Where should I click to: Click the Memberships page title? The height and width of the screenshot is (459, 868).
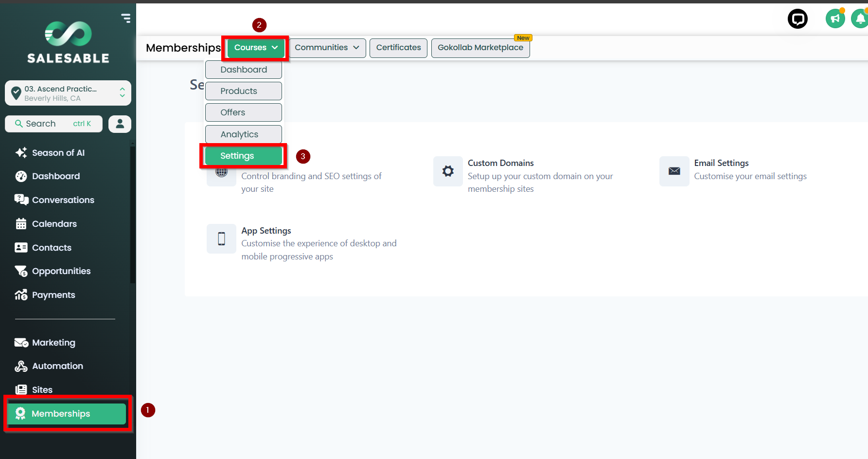coord(183,48)
